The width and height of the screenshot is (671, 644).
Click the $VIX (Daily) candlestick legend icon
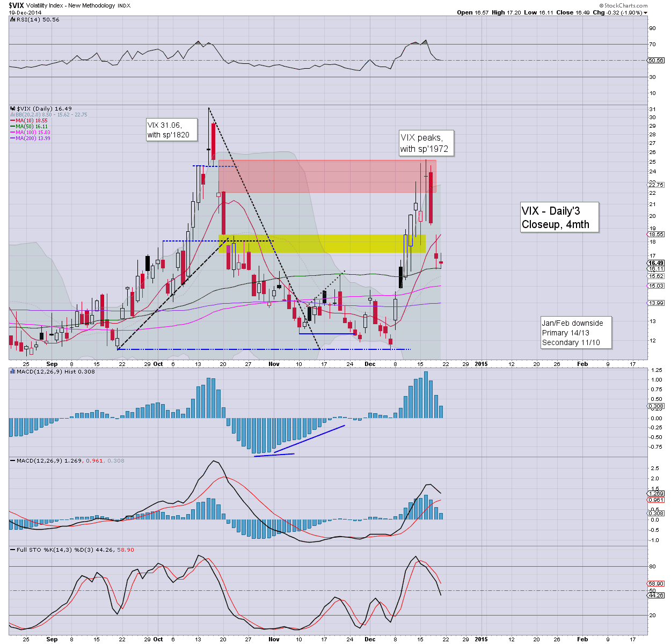(13, 108)
